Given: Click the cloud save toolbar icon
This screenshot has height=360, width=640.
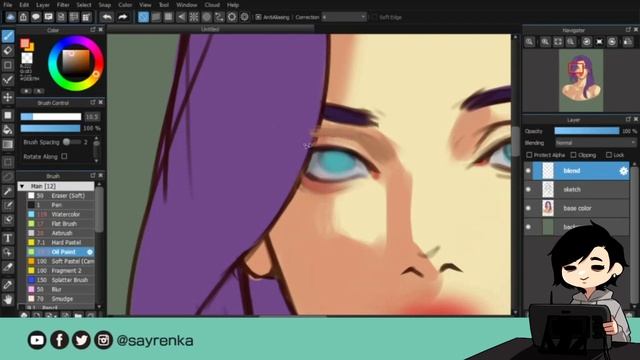Looking at the screenshot, I should pos(11,17).
